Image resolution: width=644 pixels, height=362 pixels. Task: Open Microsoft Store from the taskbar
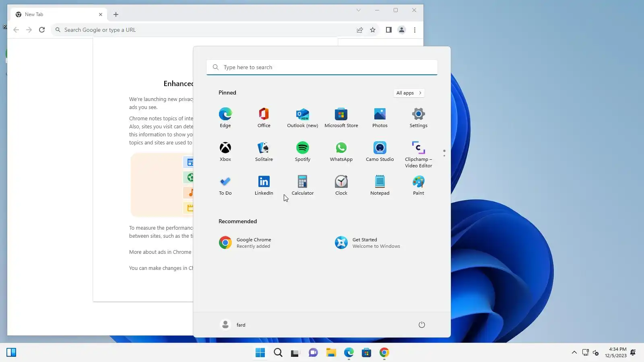[x=367, y=353]
